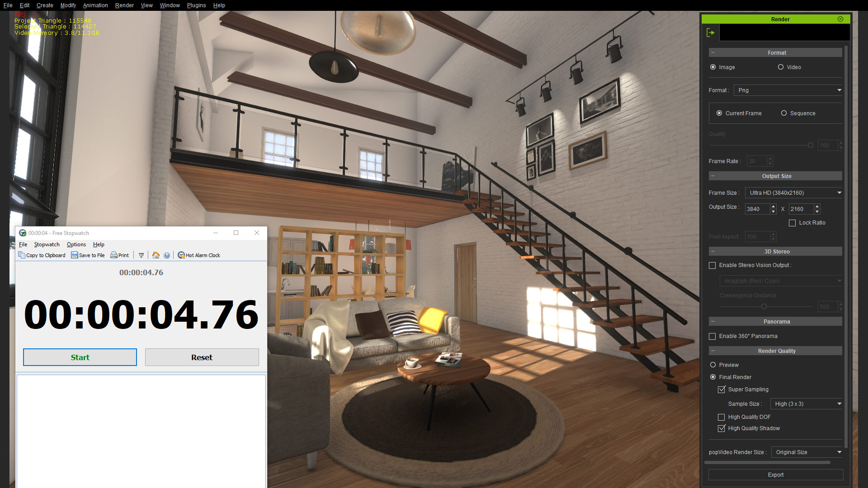Viewport: 868px width, 488px height.
Task: Click the clear/filter icon in stopwatch toolbar
Action: click(x=141, y=255)
